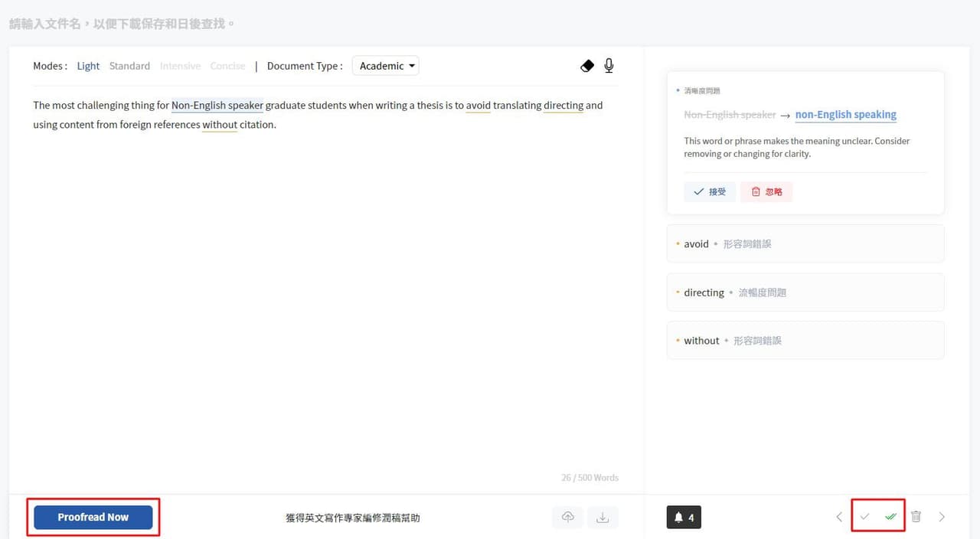
Task: Go to previous suggestion with left arrow
Action: 839,517
